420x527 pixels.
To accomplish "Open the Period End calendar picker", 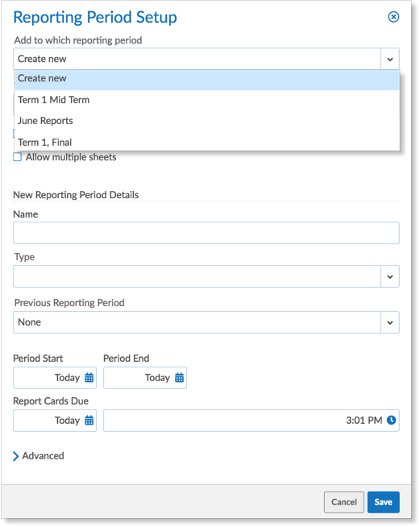I will [179, 377].
